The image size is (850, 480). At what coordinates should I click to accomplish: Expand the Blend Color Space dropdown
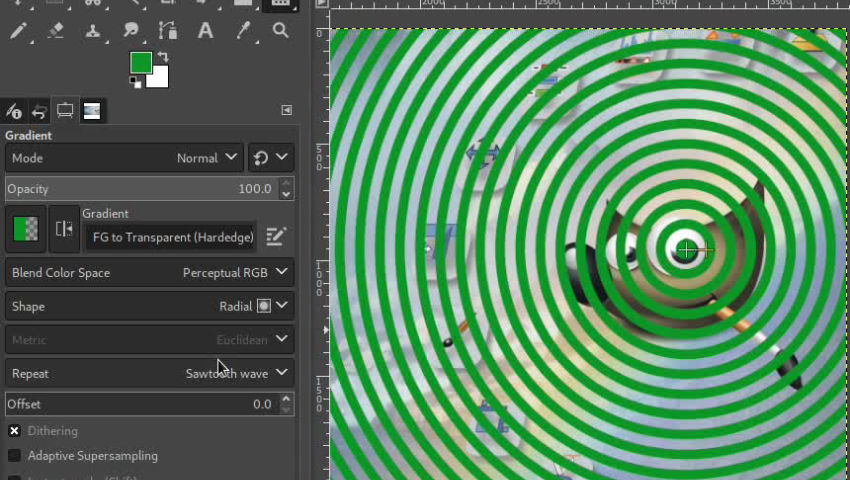(150, 272)
